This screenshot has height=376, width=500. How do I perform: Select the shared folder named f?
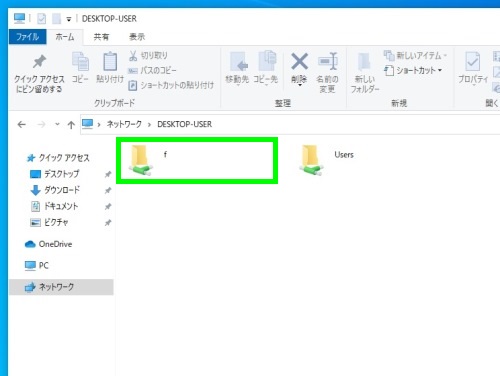[197, 160]
